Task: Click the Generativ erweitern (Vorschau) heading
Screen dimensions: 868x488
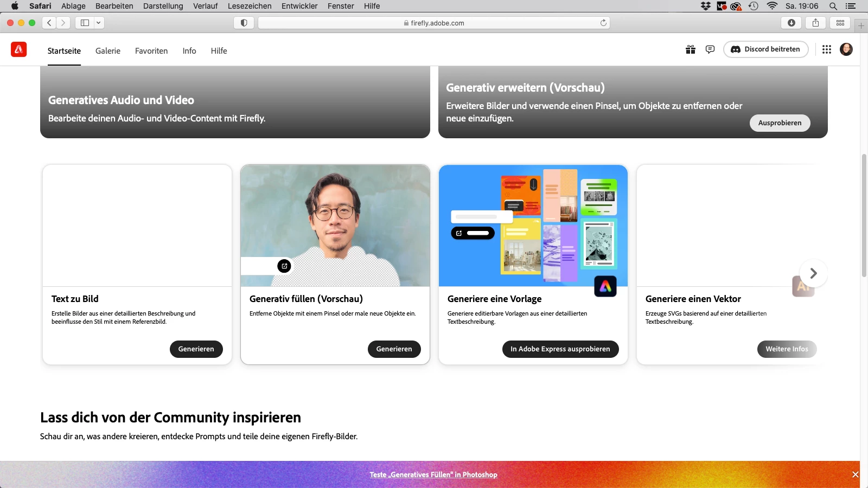Action: point(525,88)
